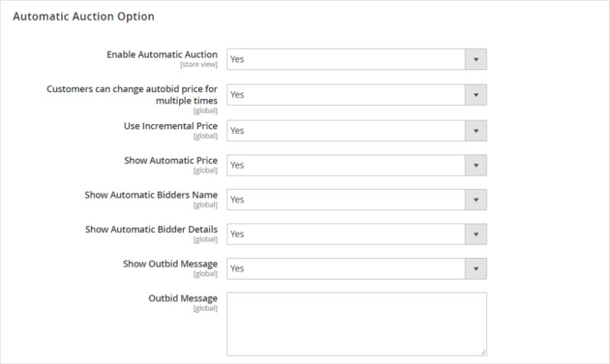Click the Show Automatic Bidder Details label
The height and width of the screenshot is (364, 610).
pos(151,229)
